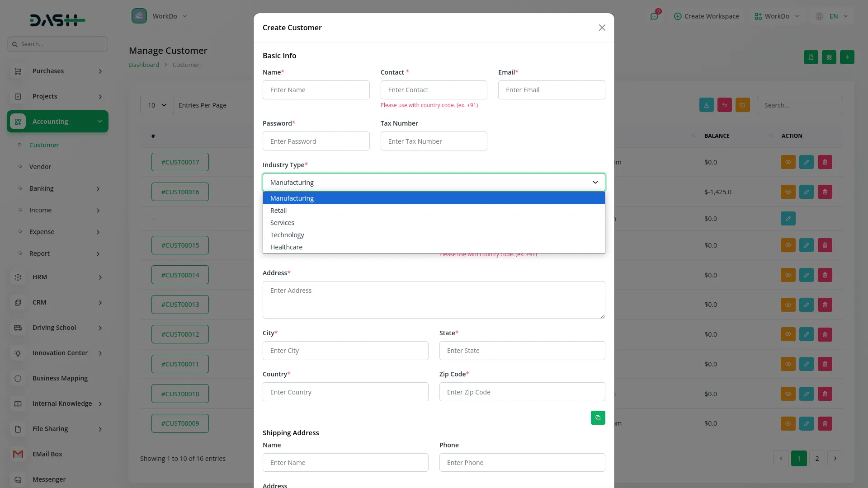Image resolution: width=868 pixels, height=488 pixels.
Task: Toggle view eye icon for CUST00015
Action: (788, 245)
